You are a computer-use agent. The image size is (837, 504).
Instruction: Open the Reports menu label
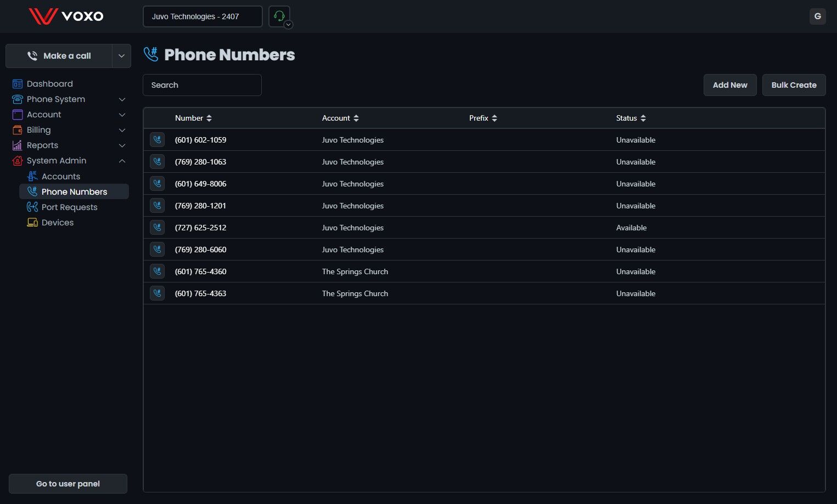(x=42, y=145)
